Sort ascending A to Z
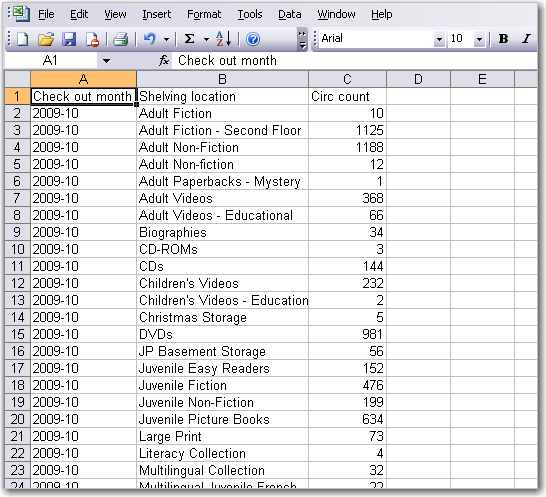Screen dimensions: 546x497 [x=223, y=39]
